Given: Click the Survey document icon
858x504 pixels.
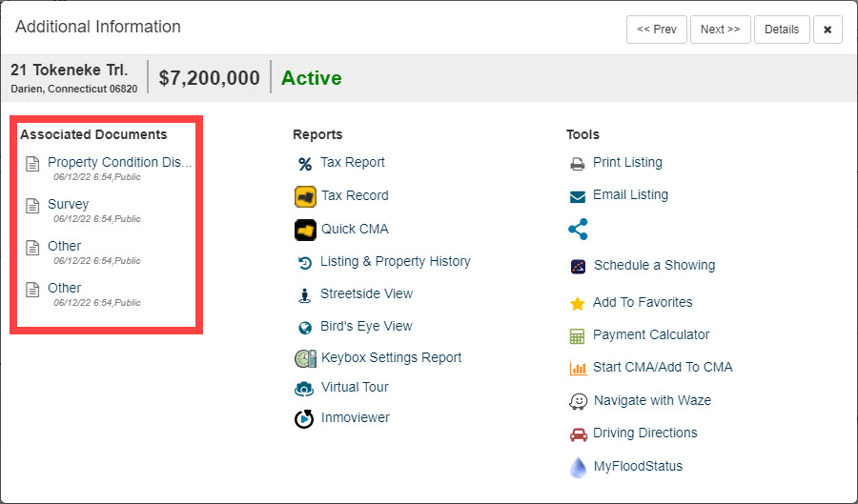Looking at the screenshot, I should pos(32,206).
